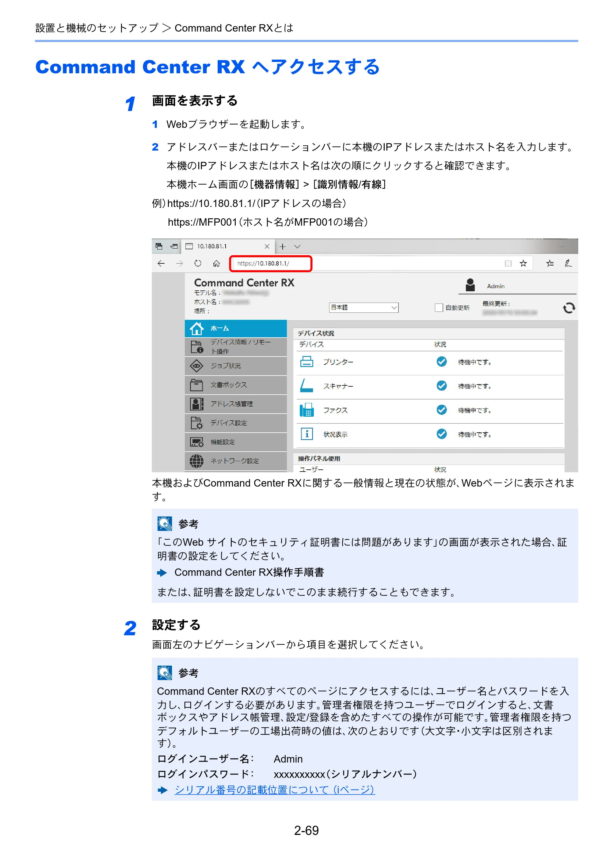The height and width of the screenshot is (868, 613).
Task: Click the web notes pen icon
Action: (568, 263)
